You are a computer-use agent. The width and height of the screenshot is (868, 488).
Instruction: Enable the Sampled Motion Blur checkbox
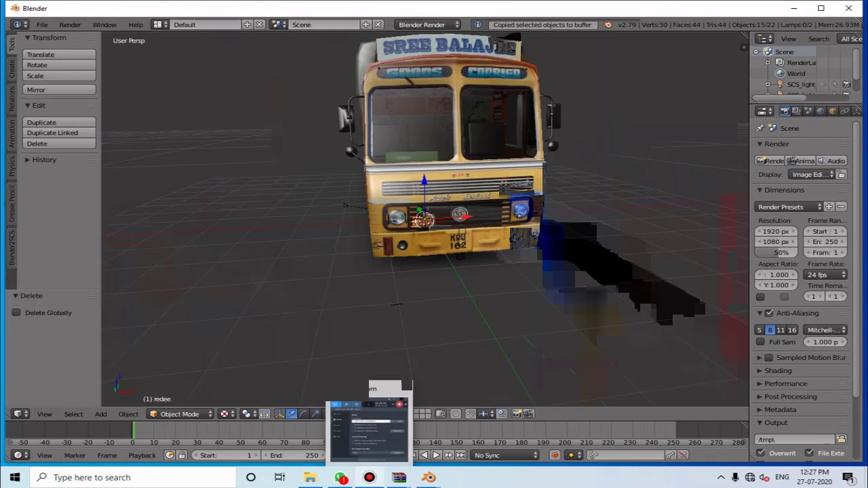click(x=769, y=358)
